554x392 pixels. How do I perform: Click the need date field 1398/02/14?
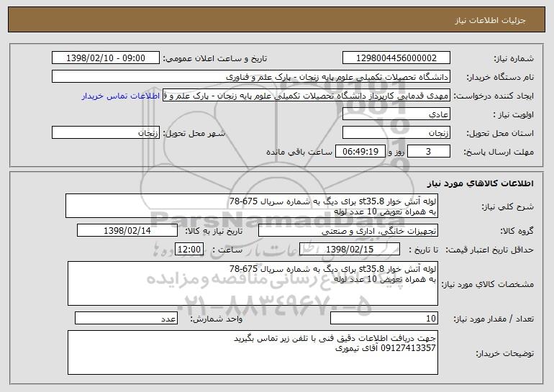127,231
